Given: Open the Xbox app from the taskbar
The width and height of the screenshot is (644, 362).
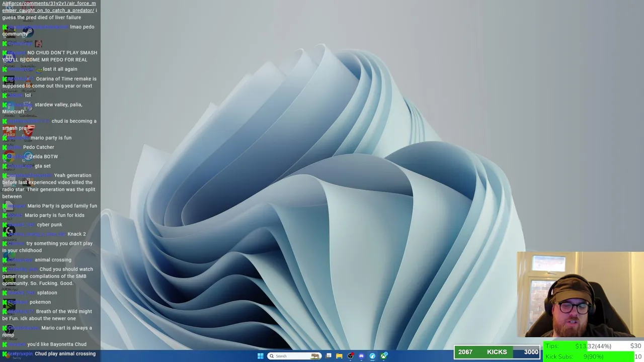Looking at the screenshot, I should [383, 356].
